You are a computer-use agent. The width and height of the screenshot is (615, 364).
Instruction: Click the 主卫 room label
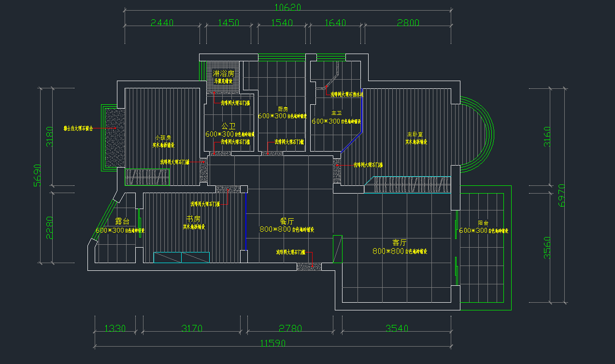point(336,113)
